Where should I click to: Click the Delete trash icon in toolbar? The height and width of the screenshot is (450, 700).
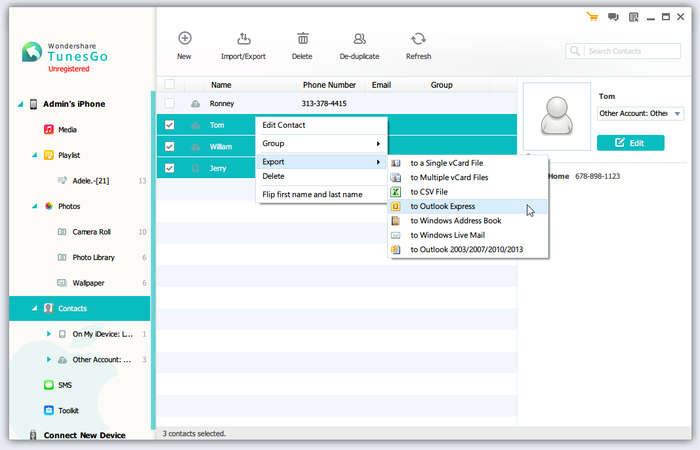click(302, 39)
